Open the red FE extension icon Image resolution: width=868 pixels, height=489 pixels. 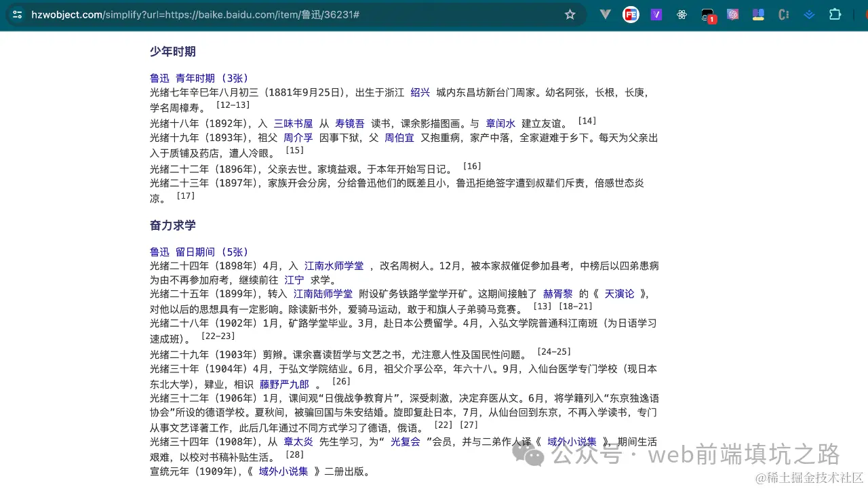tap(631, 14)
